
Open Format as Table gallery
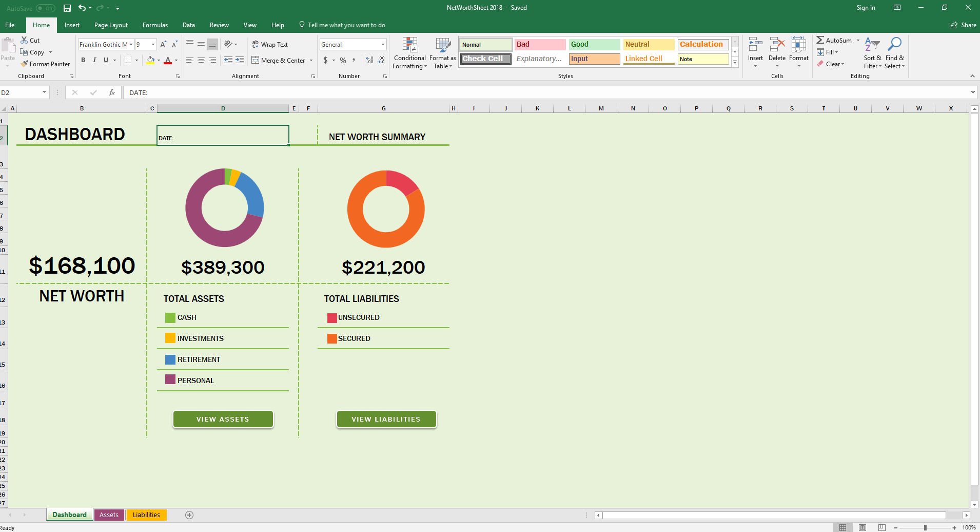[442, 53]
